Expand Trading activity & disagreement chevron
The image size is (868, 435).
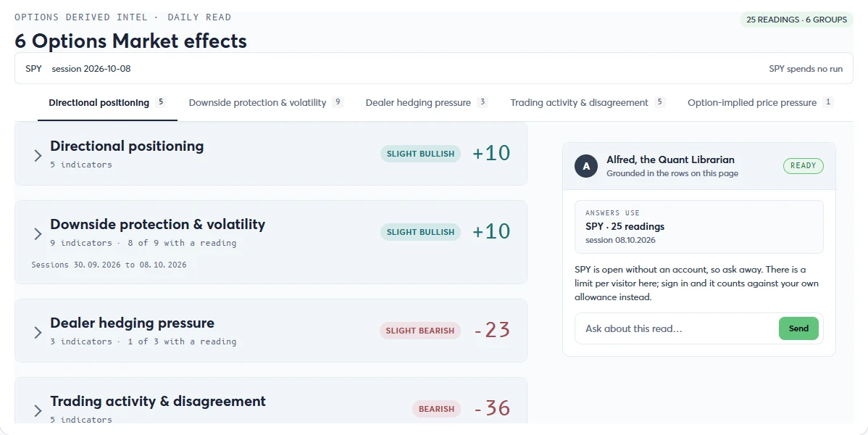click(38, 410)
